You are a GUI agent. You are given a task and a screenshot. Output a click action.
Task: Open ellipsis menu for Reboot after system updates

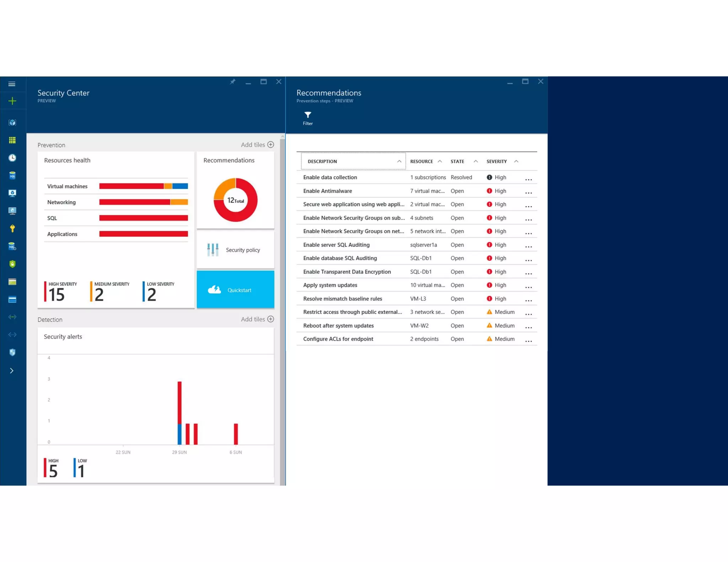[x=528, y=328]
